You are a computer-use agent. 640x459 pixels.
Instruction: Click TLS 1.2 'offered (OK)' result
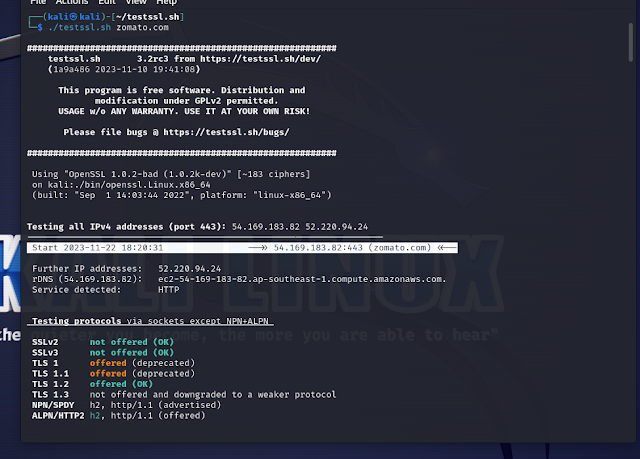(121, 384)
